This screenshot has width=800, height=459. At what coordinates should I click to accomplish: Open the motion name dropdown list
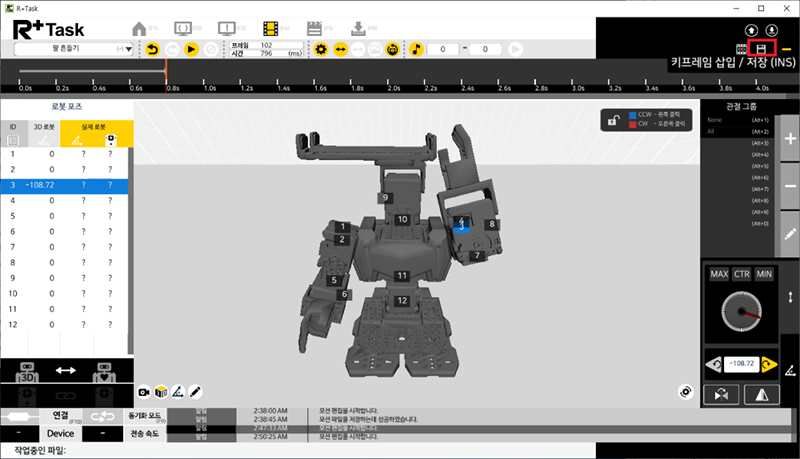click(130, 48)
